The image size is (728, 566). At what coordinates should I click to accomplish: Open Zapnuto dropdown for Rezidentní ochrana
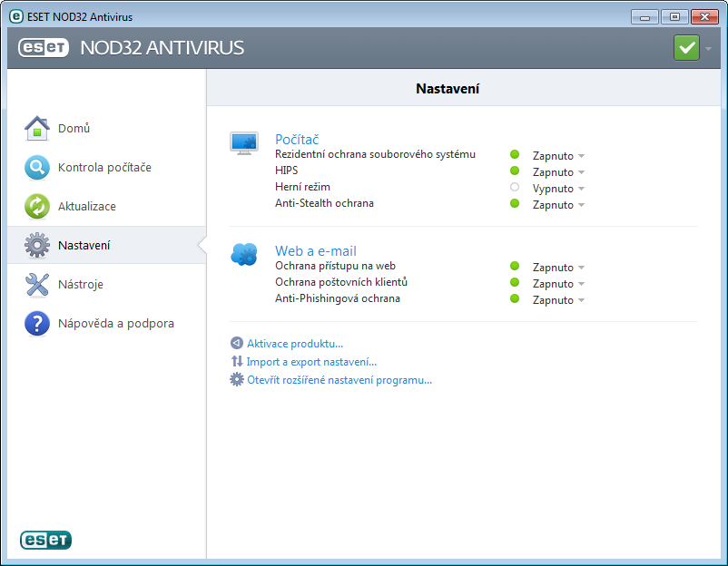[558, 156]
